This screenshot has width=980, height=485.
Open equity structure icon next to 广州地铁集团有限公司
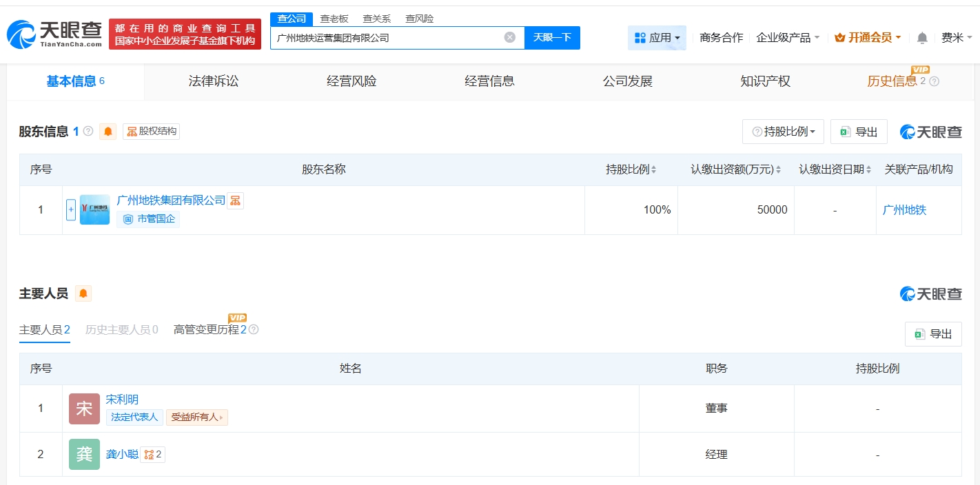pos(236,200)
